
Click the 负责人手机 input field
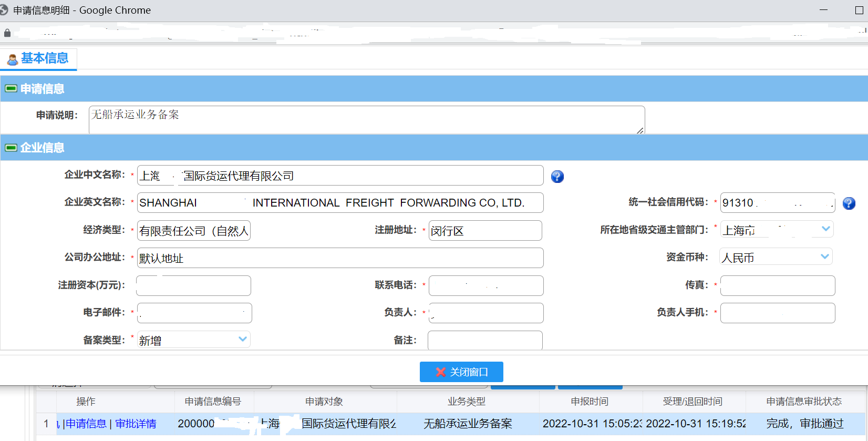[x=778, y=313]
